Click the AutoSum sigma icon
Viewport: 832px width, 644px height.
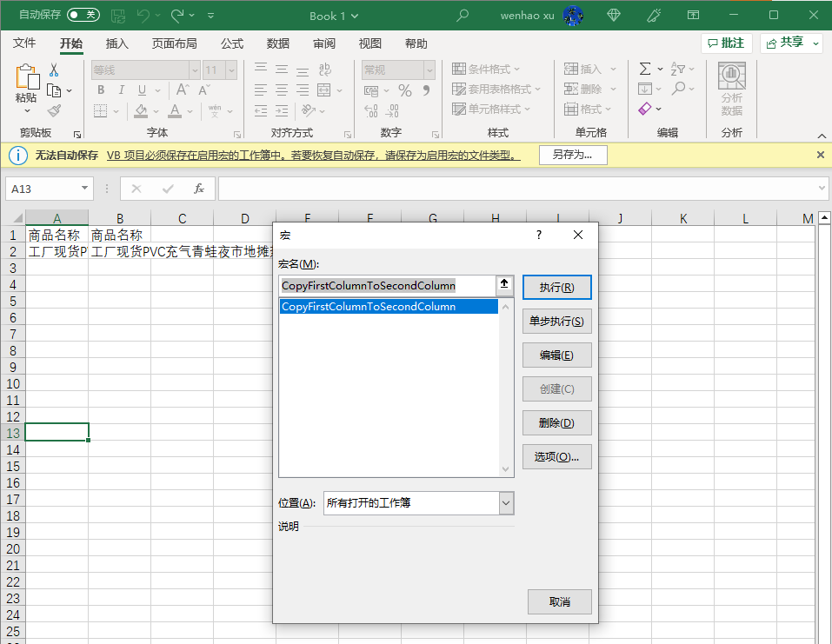point(645,70)
